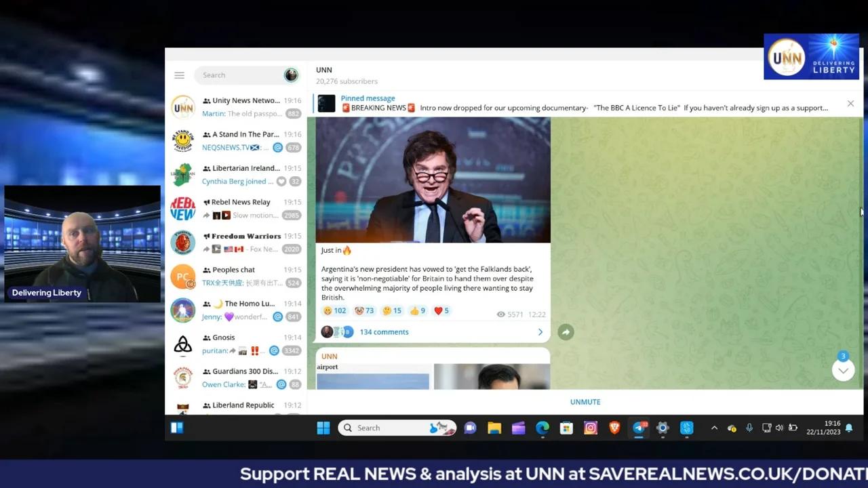The height and width of the screenshot is (488, 868).
Task: Forward the Falklands post with the share arrow
Action: 566,332
